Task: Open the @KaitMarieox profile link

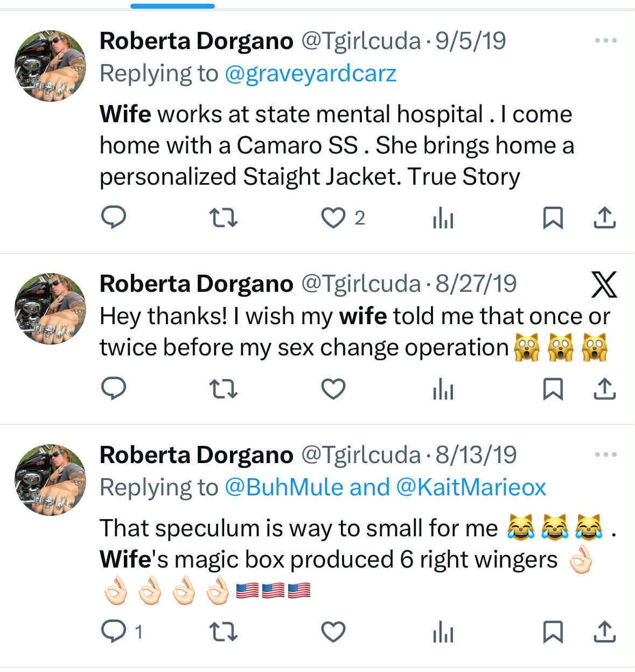Action: coord(471,488)
